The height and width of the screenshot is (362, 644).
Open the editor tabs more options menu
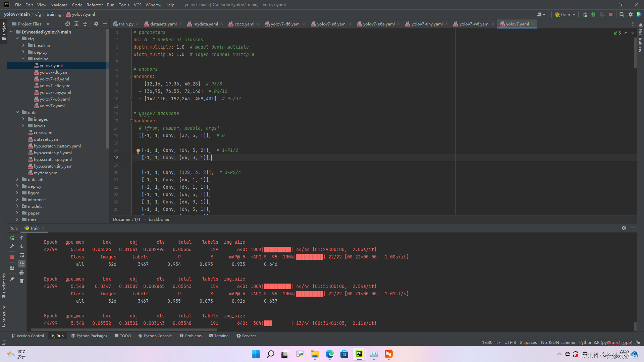click(633, 24)
